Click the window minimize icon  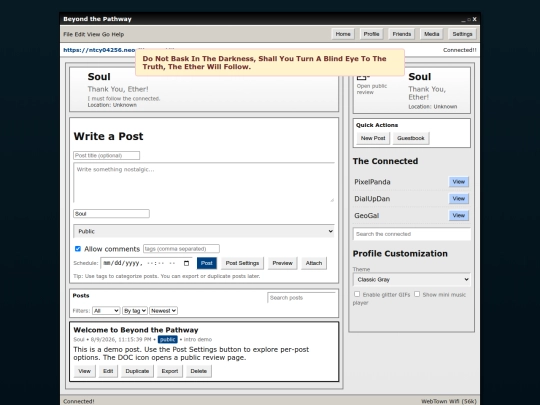[x=463, y=20]
